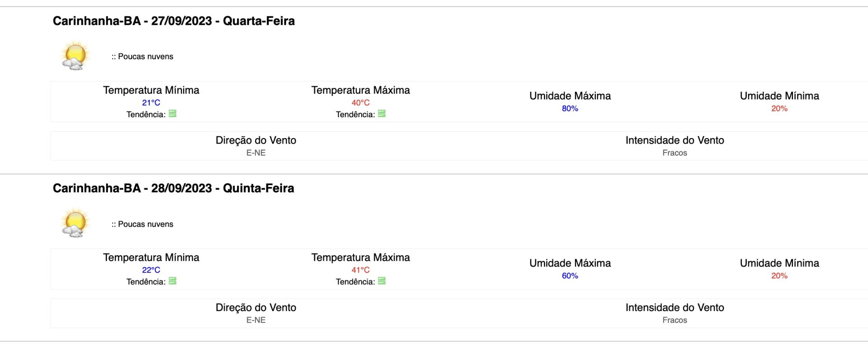Click the 60% Umidade Máxima value
The width and height of the screenshot is (868, 349).
tap(570, 276)
